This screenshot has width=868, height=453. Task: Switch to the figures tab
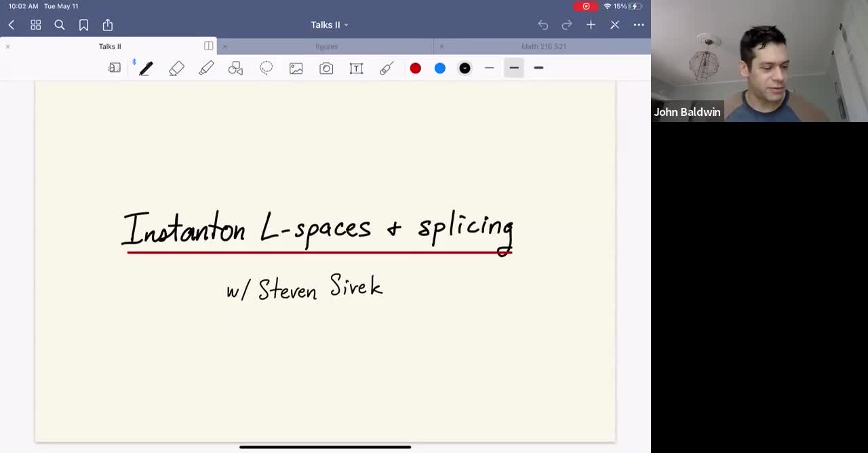pyautogui.click(x=327, y=46)
